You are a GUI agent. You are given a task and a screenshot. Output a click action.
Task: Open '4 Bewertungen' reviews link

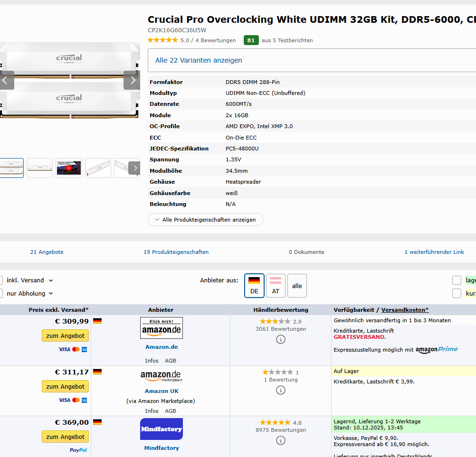click(216, 40)
